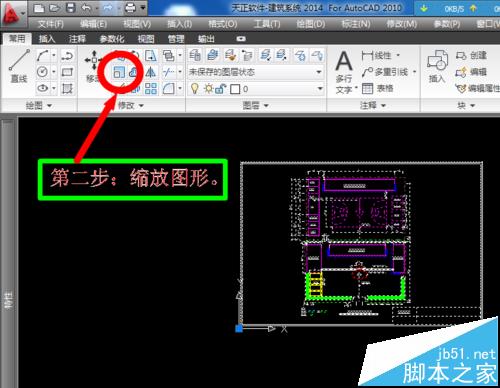500x388 pixels.
Task: Open the Circle tool dropdown arrow
Action: tap(54, 72)
